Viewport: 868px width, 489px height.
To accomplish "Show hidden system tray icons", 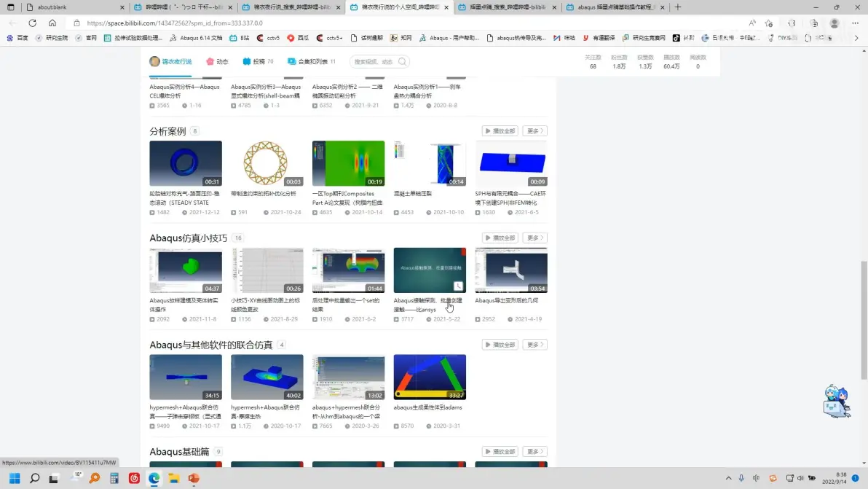I will (x=728, y=478).
